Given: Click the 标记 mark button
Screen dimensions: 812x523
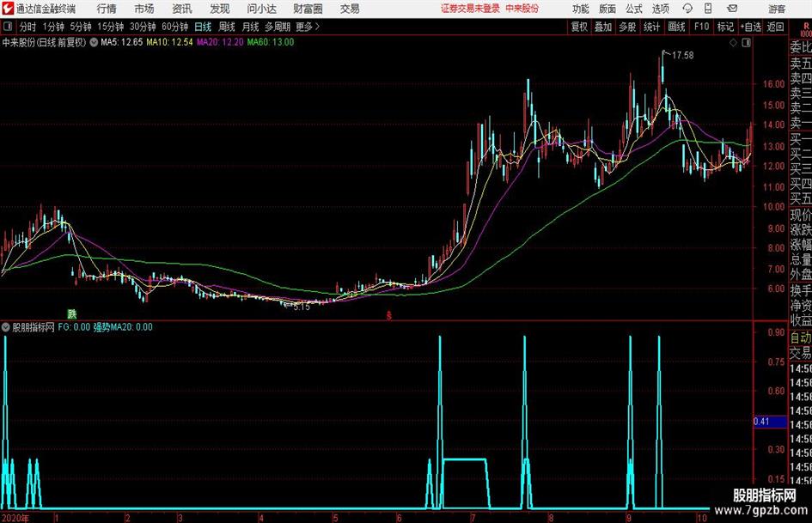Looking at the screenshot, I should [725, 27].
